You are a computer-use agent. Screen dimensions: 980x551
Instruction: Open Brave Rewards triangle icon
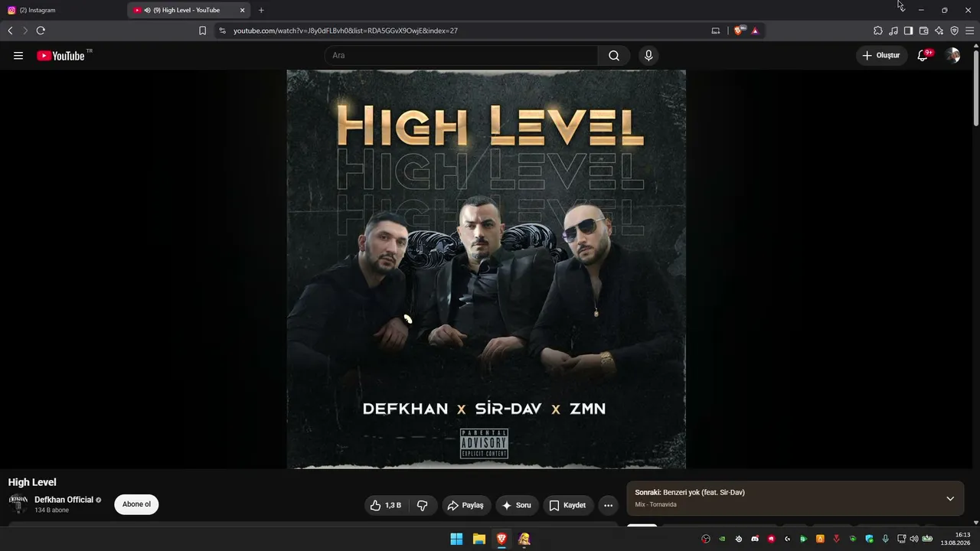755,31
